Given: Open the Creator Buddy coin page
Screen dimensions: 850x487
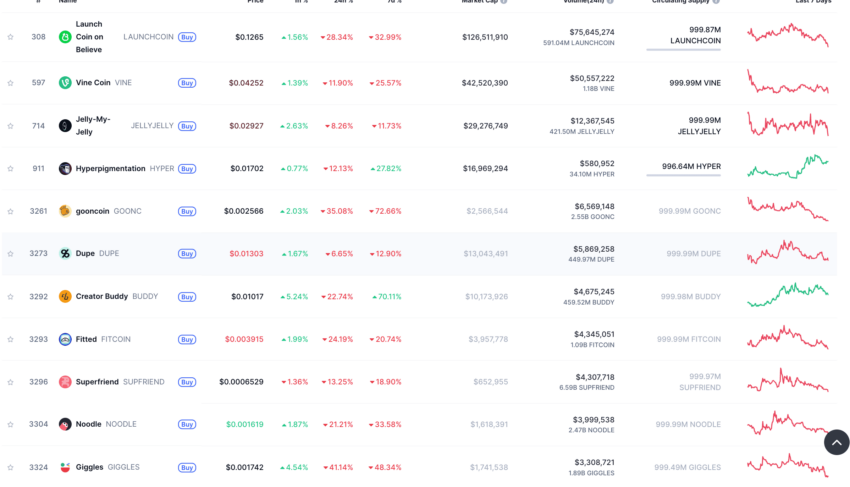Looking at the screenshot, I should (102, 296).
